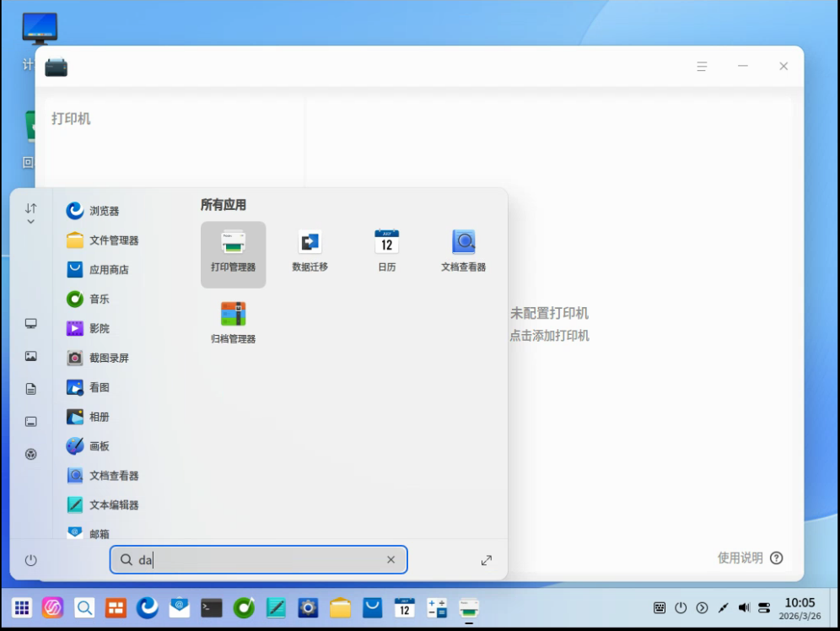
Task: Open 截图录屏 from launcher list
Action: coord(98,358)
